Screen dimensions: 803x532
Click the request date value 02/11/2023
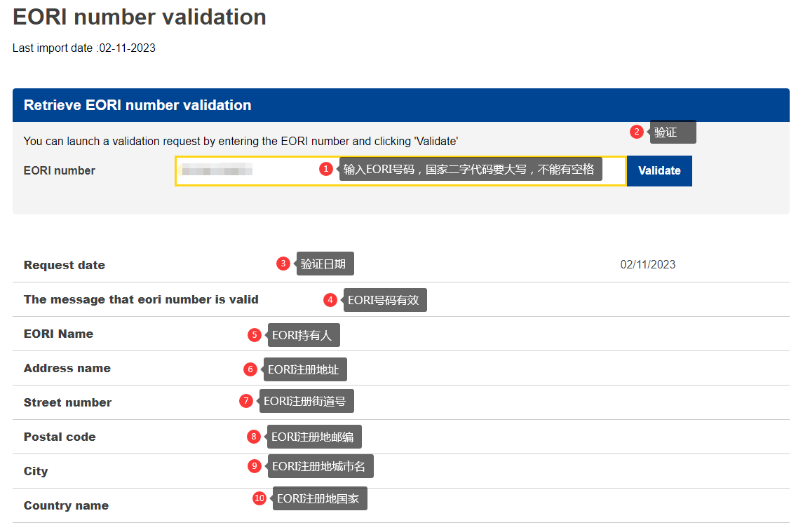pyautogui.click(x=647, y=265)
